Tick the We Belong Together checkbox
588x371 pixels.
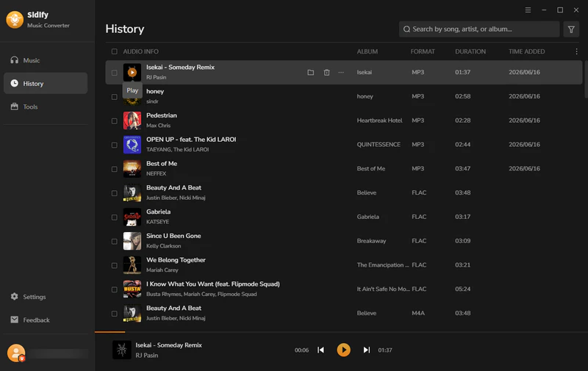[x=115, y=265]
